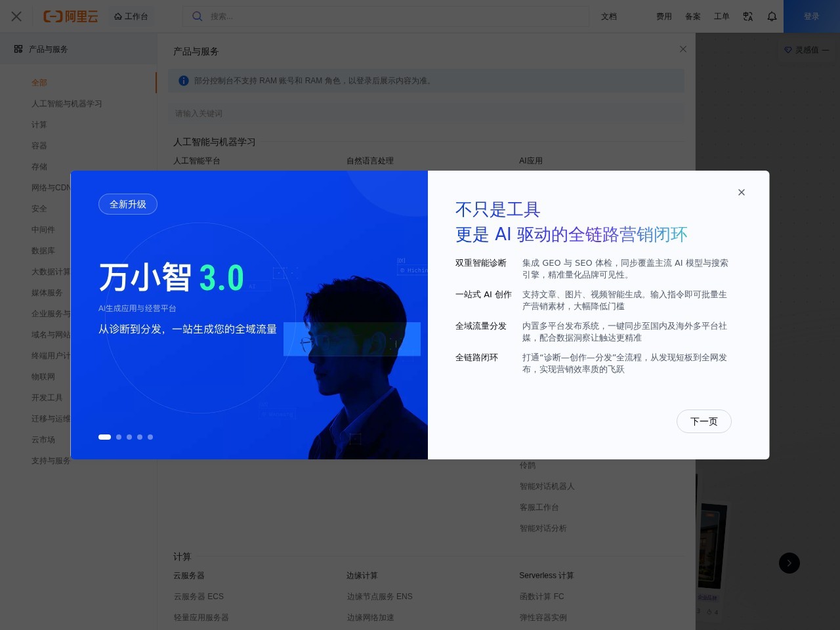The image size is (840, 630).
Task: Open 边缘节点服务 ENS link
Action: 380,597
